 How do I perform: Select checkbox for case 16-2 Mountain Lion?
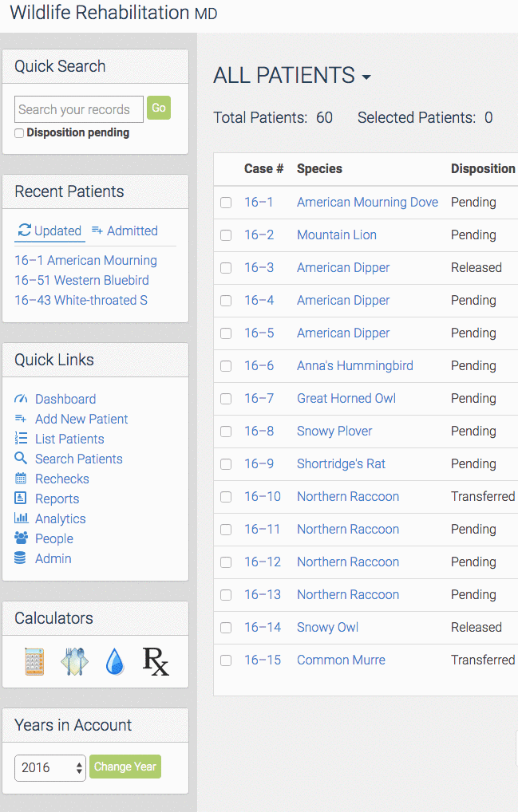(x=226, y=235)
